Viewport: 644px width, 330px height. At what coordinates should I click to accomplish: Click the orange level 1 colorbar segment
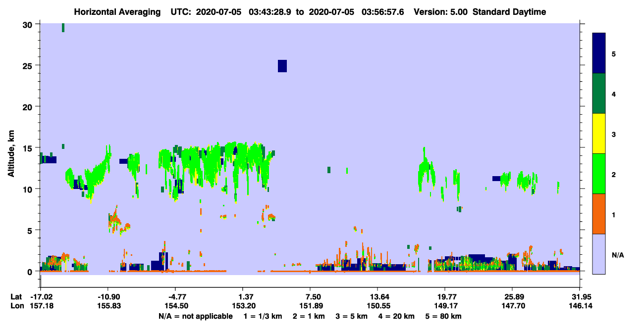pos(599,214)
